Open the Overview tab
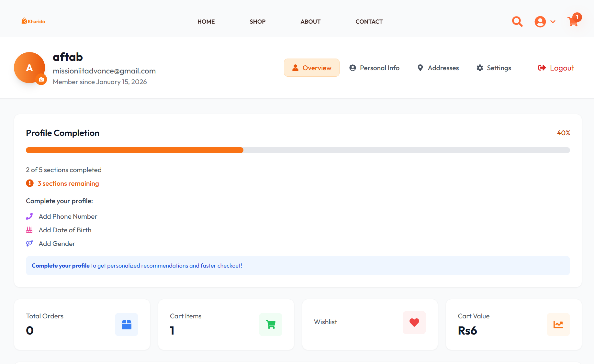Image resolution: width=594 pixels, height=364 pixels. pos(311,68)
